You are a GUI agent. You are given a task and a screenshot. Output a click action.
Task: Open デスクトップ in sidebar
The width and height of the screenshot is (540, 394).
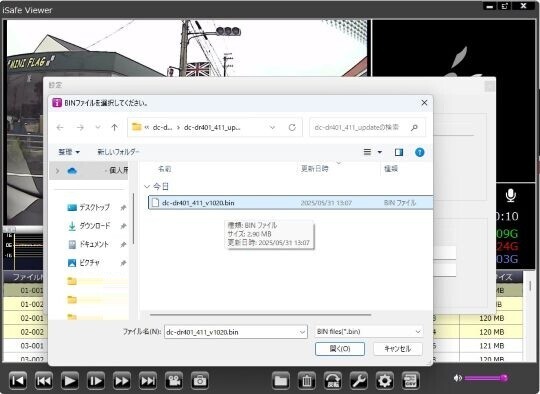[94, 207]
